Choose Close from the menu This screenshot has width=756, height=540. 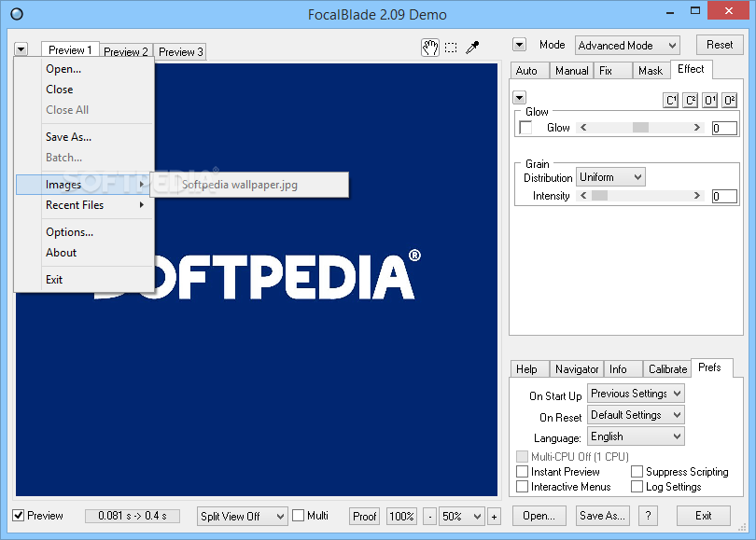click(84, 90)
